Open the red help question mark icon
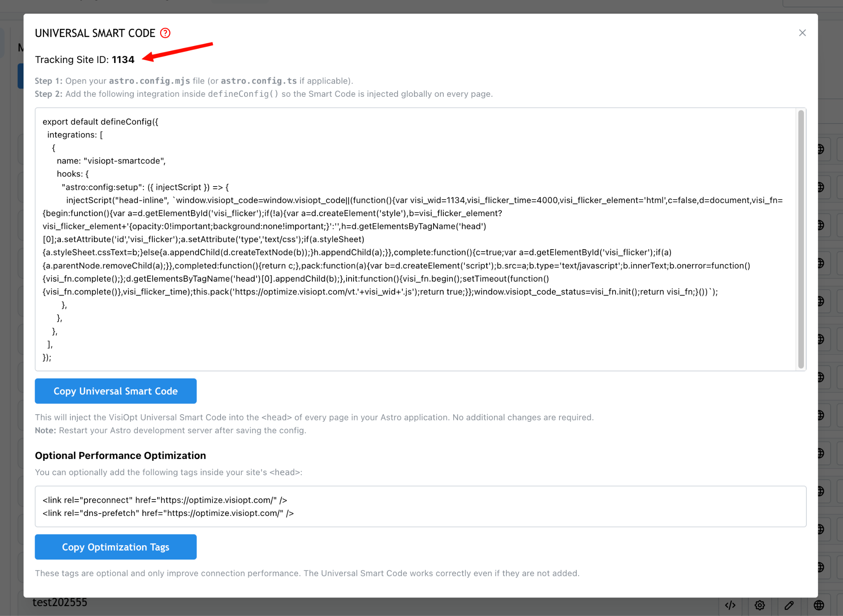Viewport: 843px width, 616px height. [165, 33]
